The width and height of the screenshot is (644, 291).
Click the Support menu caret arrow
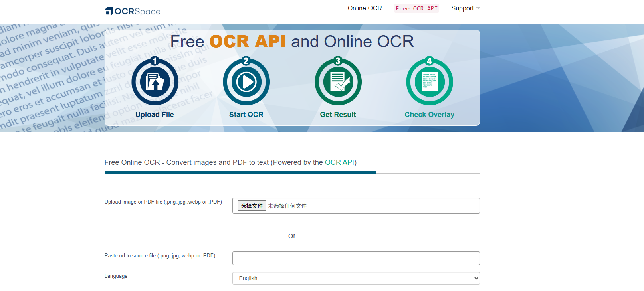click(478, 8)
